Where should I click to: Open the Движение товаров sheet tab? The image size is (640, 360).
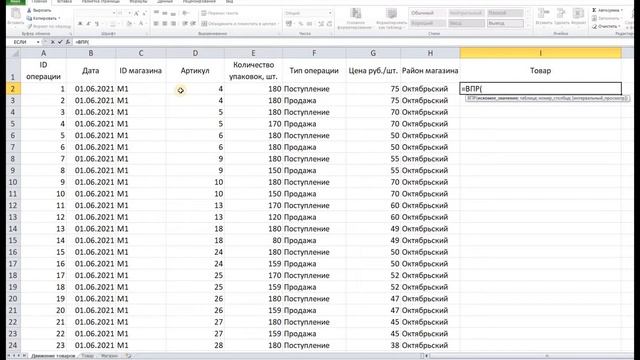click(53, 356)
